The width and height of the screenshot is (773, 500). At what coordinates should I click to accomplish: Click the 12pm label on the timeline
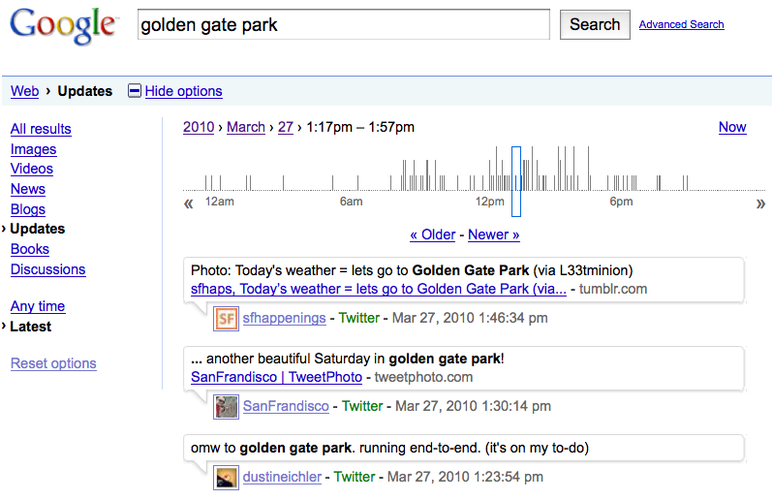[490, 202]
